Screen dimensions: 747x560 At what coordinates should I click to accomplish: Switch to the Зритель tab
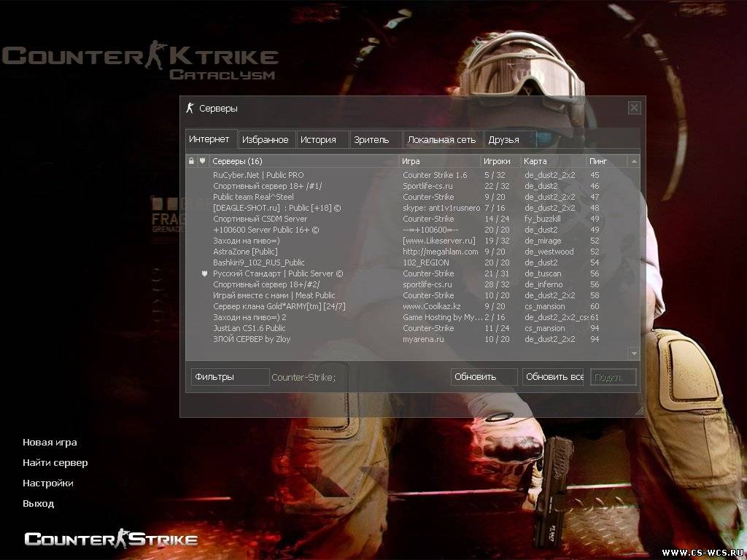pyautogui.click(x=375, y=140)
